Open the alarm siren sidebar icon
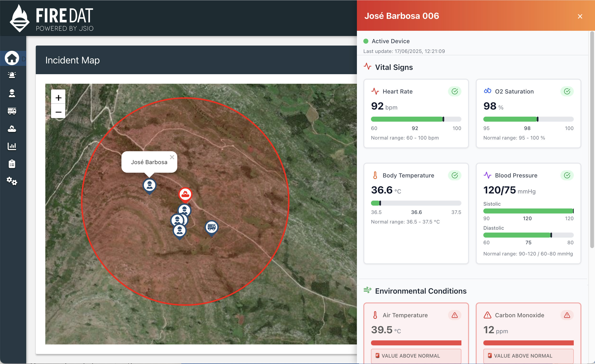The height and width of the screenshot is (364, 595). [12, 75]
